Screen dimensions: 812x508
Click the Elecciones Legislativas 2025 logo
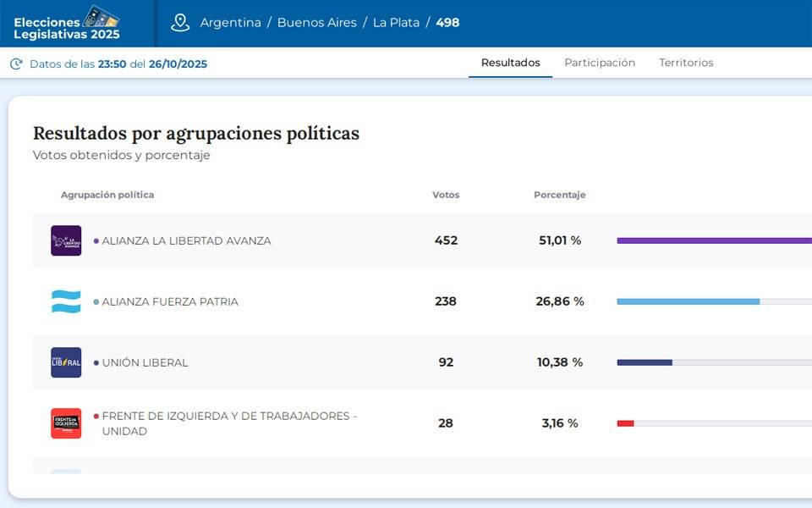tap(67, 23)
